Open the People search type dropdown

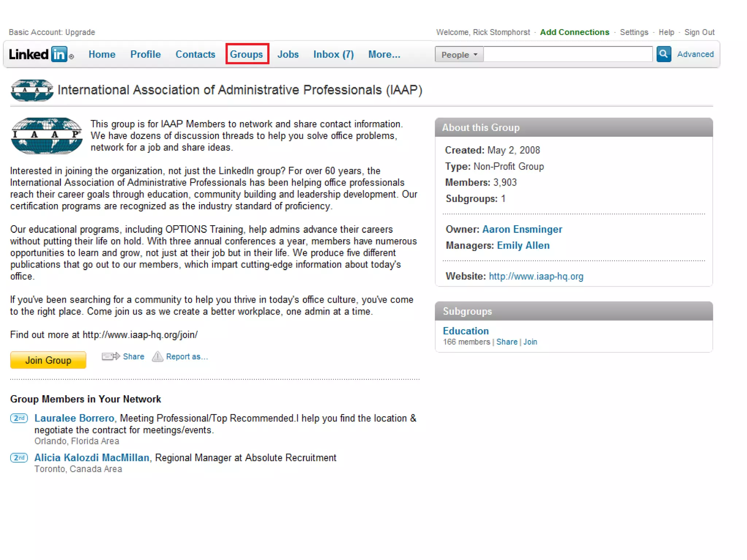click(x=459, y=54)
